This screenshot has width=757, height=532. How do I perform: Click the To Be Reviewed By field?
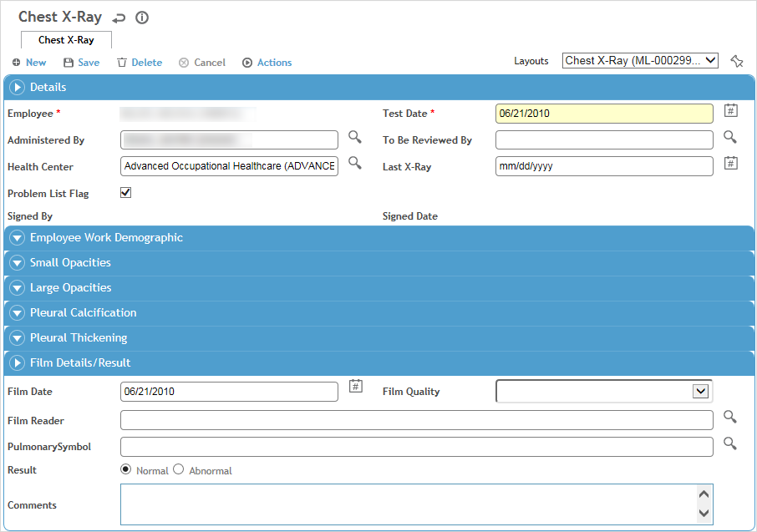(604, 140)
